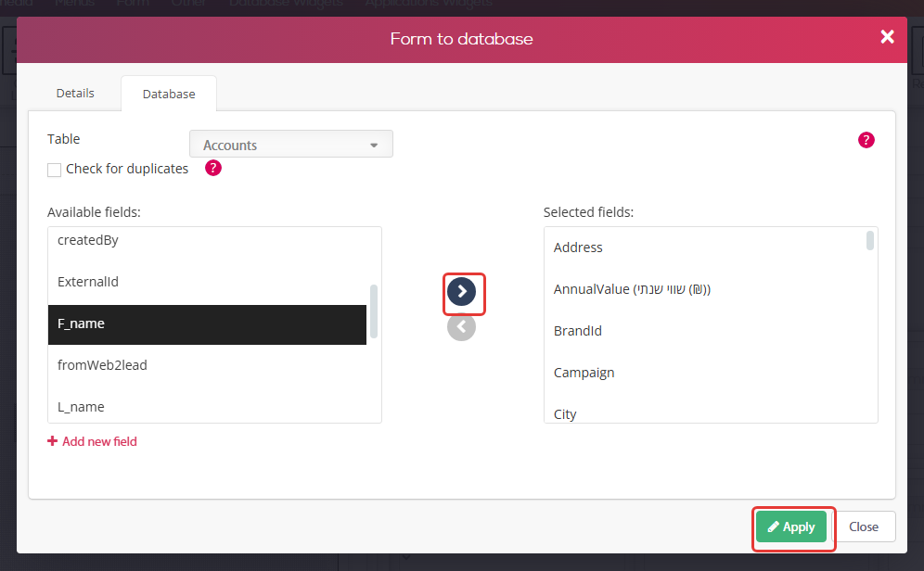Screen dimensions: 924x571
Task: Click Selected fields list scrollbar thumb
Action: point(870,241)
